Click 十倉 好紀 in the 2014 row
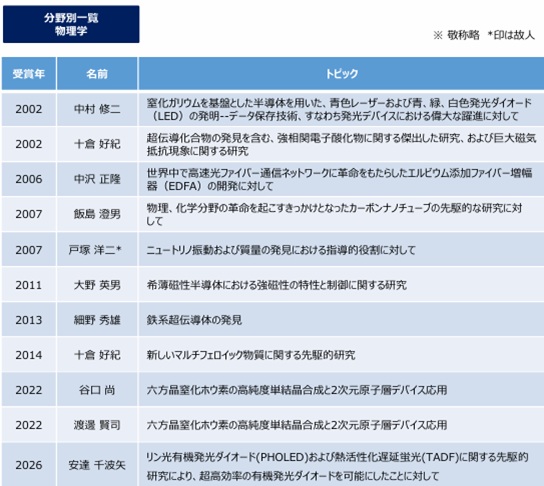 97,355
